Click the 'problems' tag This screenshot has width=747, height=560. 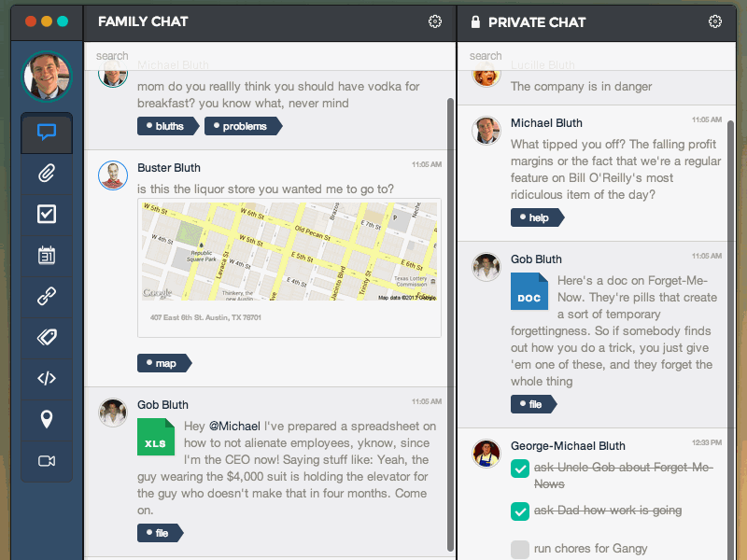(x=244, y=126)
